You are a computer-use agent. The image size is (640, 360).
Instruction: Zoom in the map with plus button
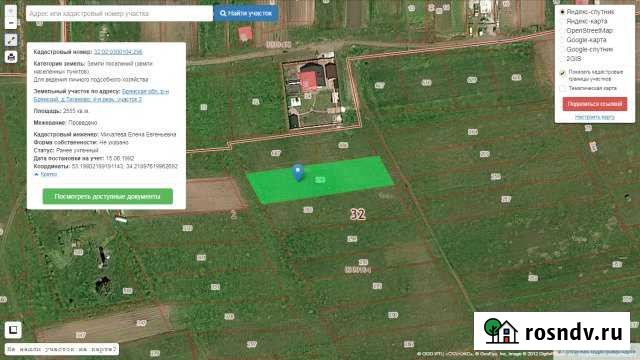tap(11, 11)
